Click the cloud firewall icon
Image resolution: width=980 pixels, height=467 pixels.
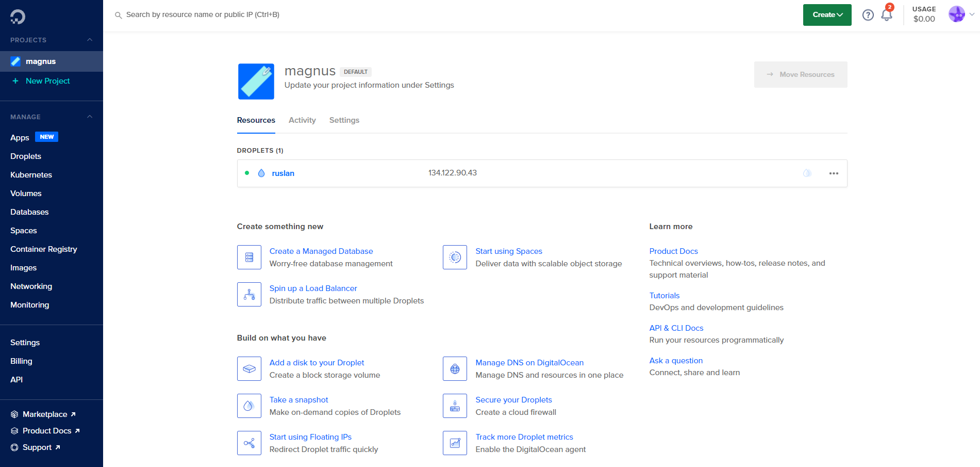[455, 406]
